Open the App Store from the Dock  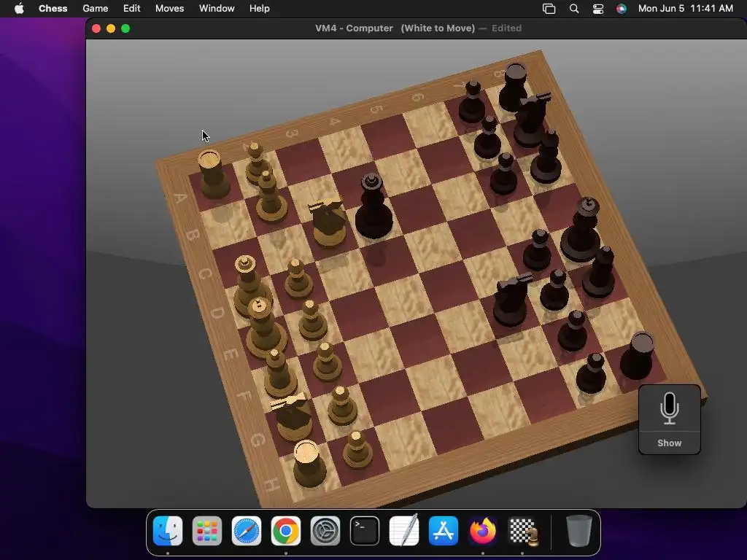pyautogui.click(x=444, y=531)
